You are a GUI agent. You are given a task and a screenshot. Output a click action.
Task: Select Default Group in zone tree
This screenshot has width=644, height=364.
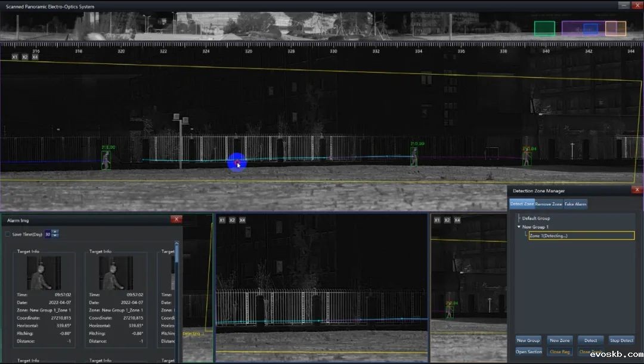pyautogui.click(x=535, y=218)
